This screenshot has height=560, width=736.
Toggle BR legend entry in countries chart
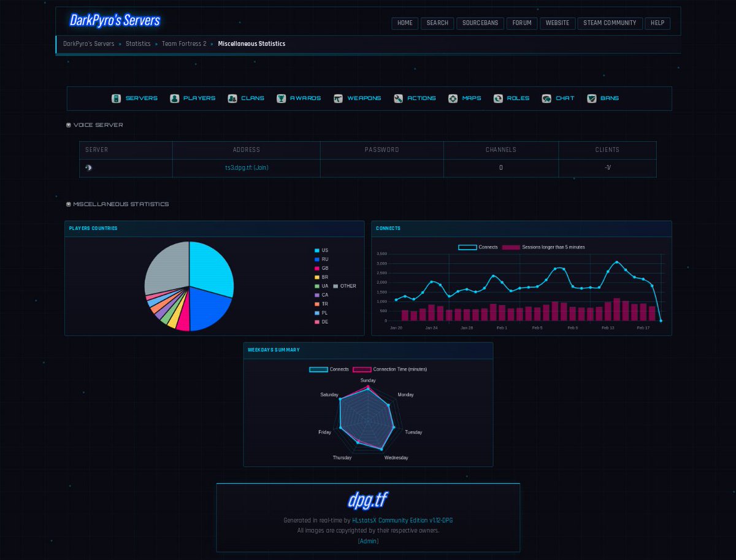coord(321,277)
